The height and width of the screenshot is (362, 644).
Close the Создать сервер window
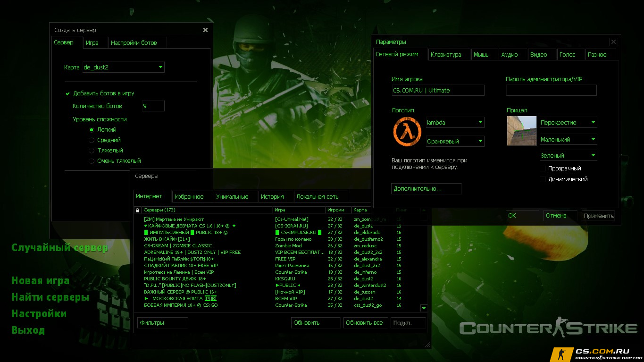(x=205, y=30)
